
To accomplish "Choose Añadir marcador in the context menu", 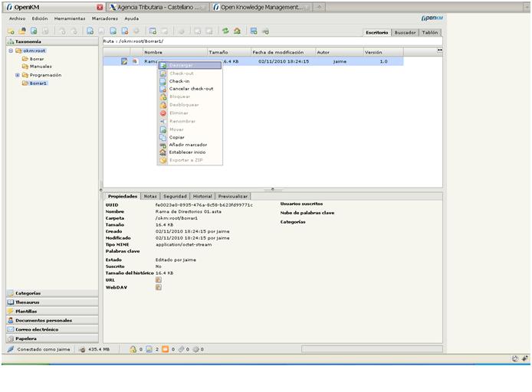I will [x=190, y=145].
